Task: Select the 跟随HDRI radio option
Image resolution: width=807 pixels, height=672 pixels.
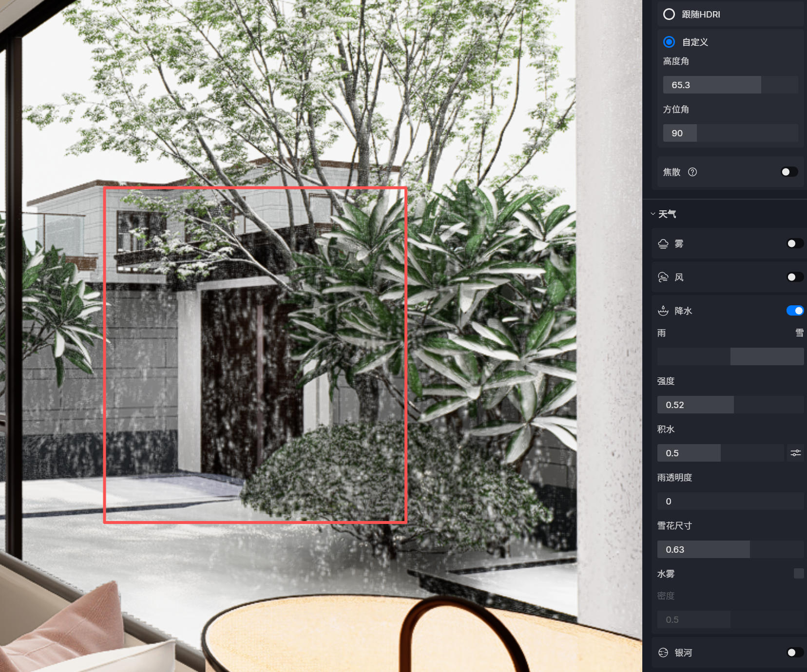Action: click(669, 14)
